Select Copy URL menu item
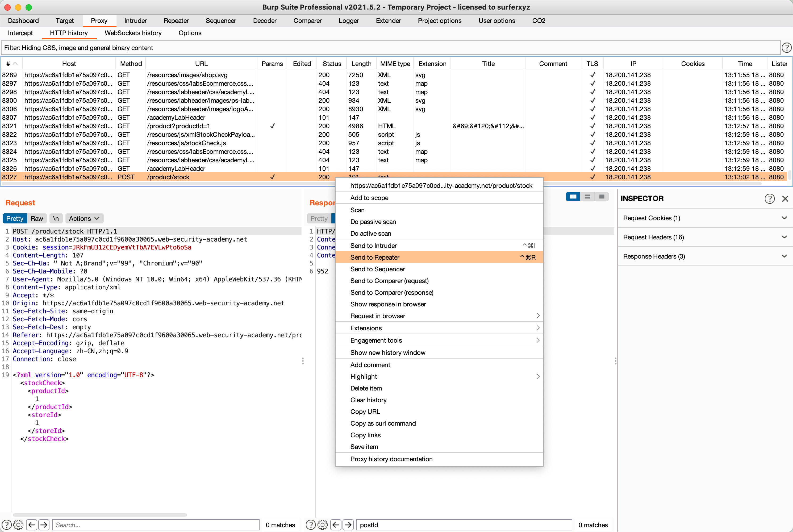 439,412
